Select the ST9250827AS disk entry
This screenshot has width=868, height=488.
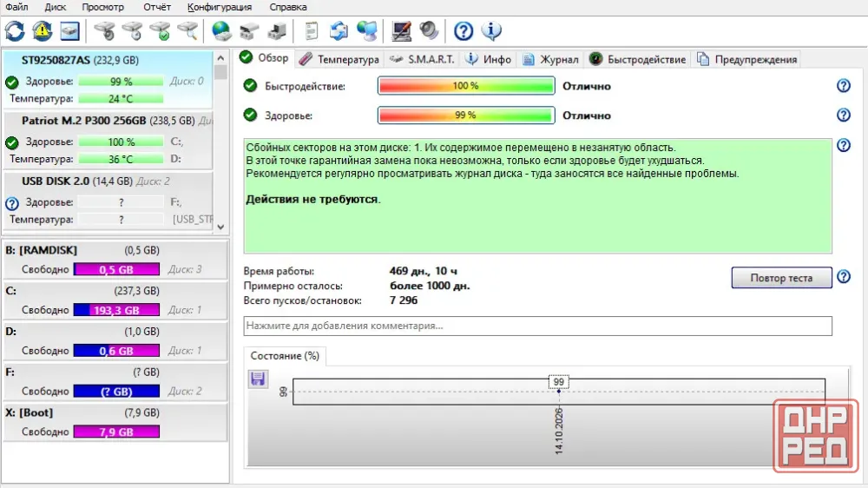(x=108, y=79)
